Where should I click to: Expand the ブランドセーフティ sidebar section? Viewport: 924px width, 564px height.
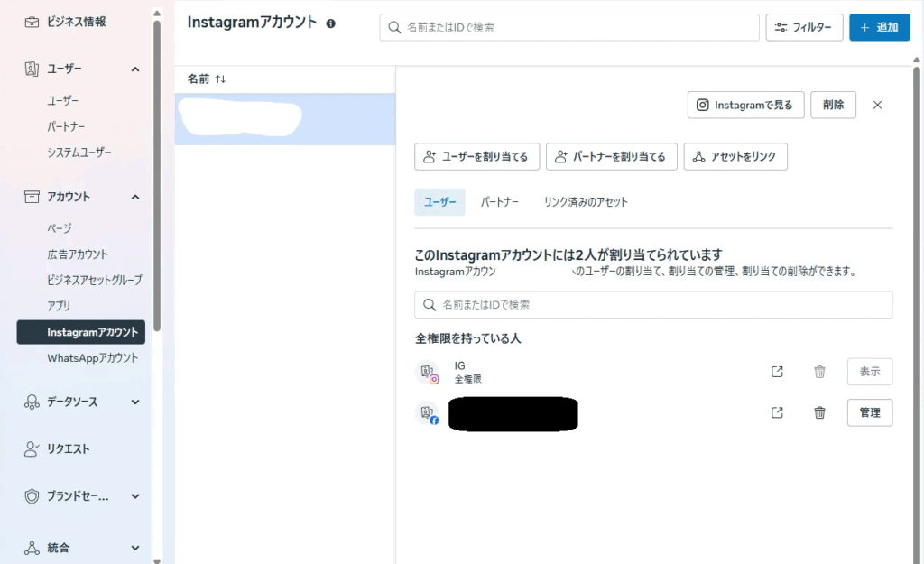135,495
